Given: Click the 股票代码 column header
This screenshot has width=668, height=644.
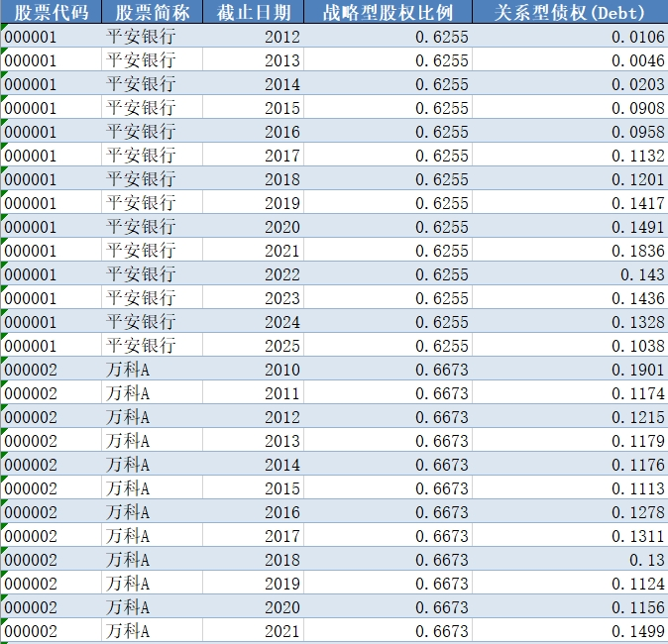Looking at the screenshot, I should (51, 13).
